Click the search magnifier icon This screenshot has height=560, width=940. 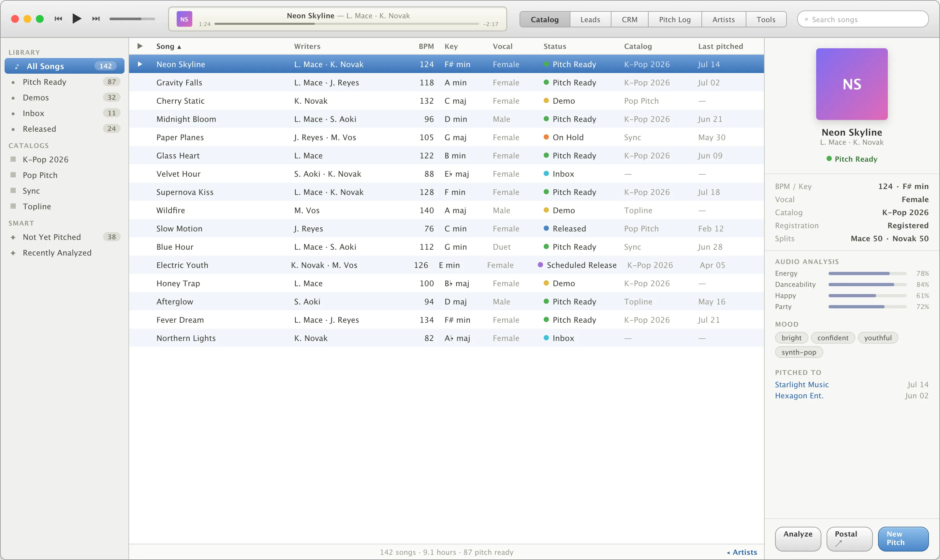pos(806,20)
